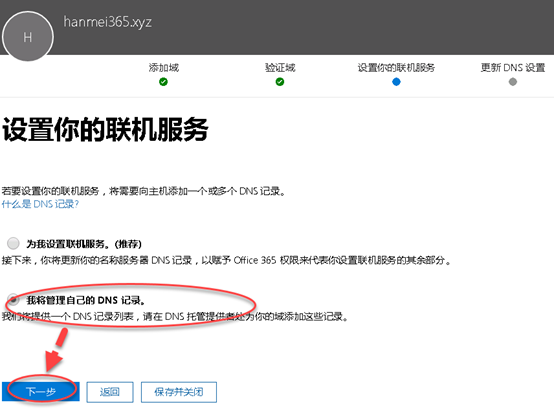Click the 验证域 step label
Image resolution: width=554 pixels, height=409 pixels.
click(280, 67)
